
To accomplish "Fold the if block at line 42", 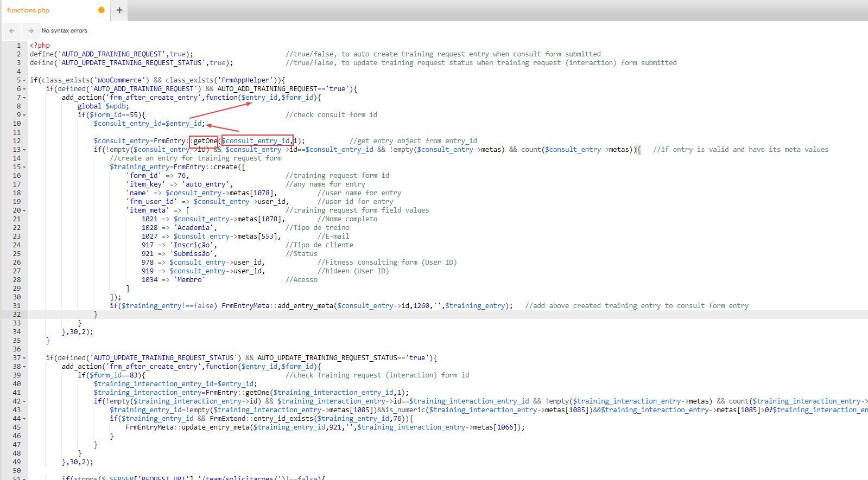I will click(25, 401).
